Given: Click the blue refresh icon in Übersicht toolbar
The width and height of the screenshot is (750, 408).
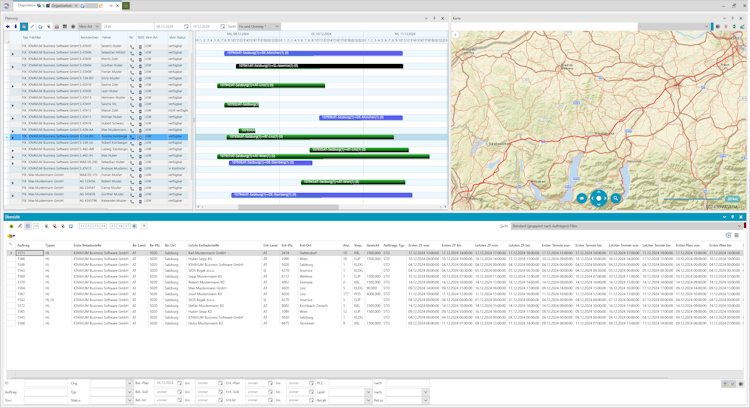Looking at the screenshot, I should [71, 226].
